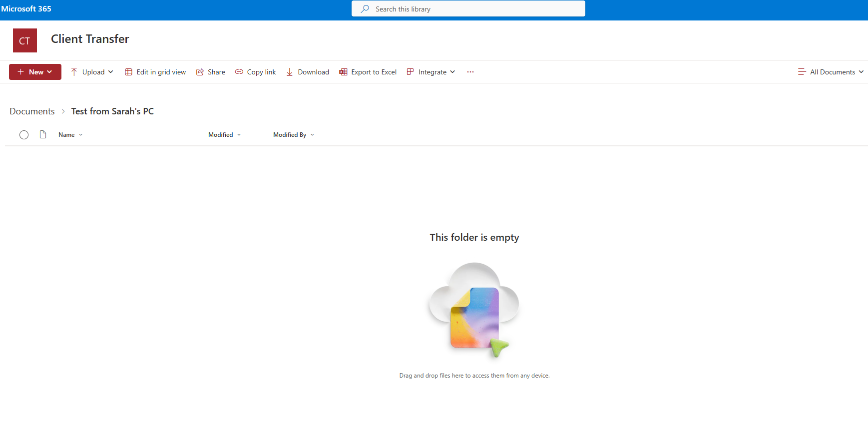Click the Upload arrow icon
The height and width of the screenshot is (437, 868).
[x=74, y=72]
